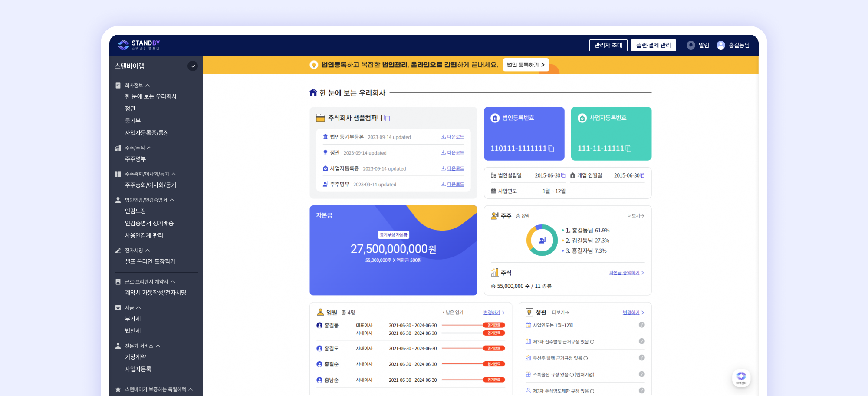
Task: Open 더보기 in the 주주 card
Action: pos(636,216)
